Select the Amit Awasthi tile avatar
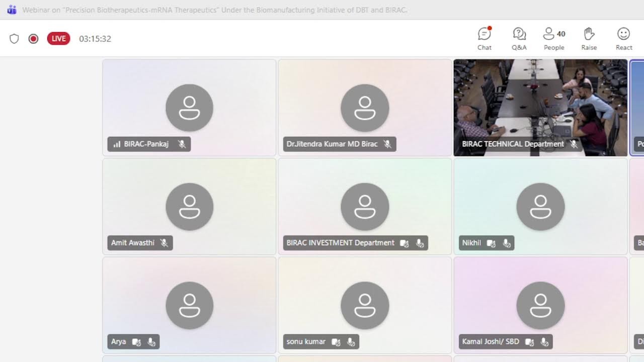This screenshot has width=644, height=362. (189, 207)
